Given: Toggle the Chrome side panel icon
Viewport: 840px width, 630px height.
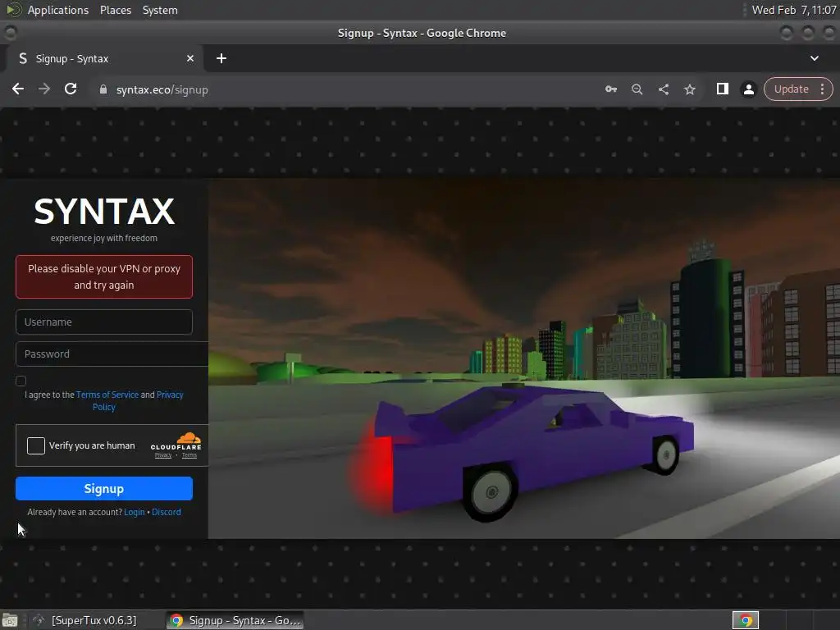Looking at the screenshot, I should point(722,89).
